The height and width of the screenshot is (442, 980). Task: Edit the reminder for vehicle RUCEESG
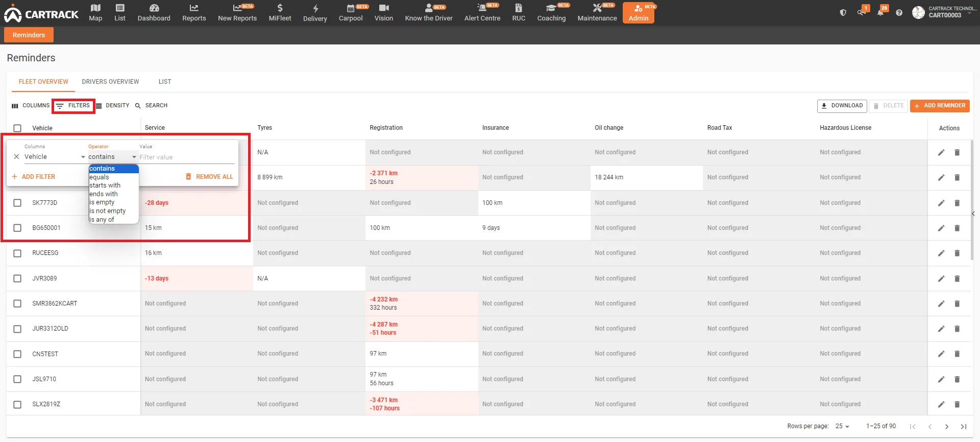(x=941, y=253)
